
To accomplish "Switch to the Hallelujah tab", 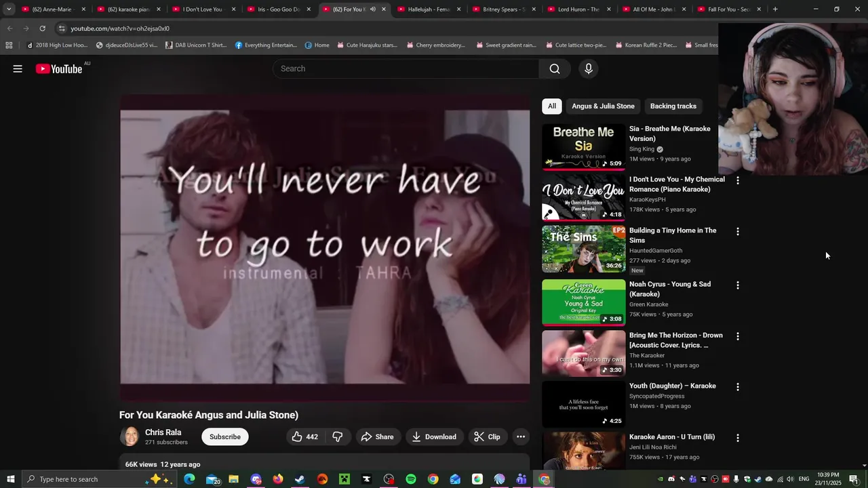I will click(x=429, y=9).
